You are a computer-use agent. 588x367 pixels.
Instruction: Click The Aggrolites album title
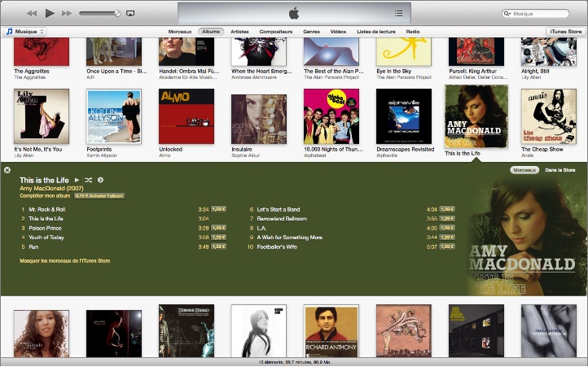[x=32, y=71]
